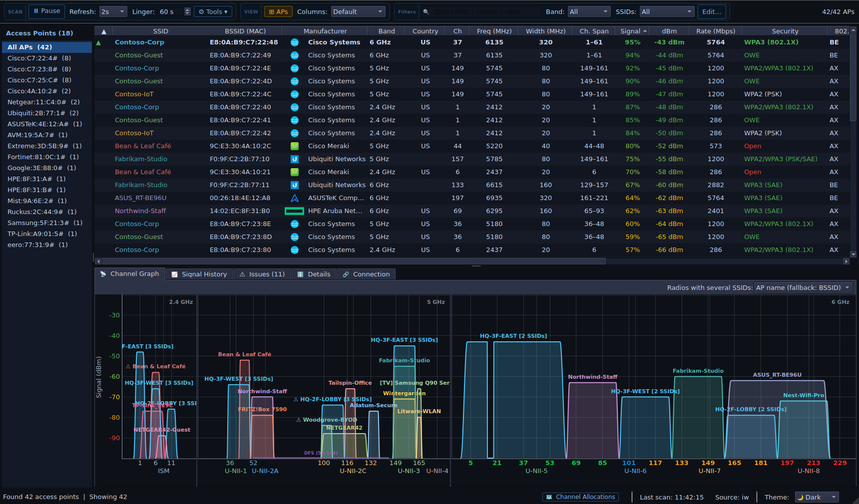Click Cisco icon in Contoso-IoT 5 GHz row
This screenshot has width=859, height=504.
click(295, 94)
